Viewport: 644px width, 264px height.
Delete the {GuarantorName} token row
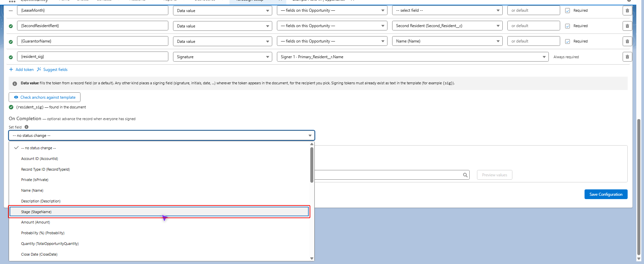[627, 41]
